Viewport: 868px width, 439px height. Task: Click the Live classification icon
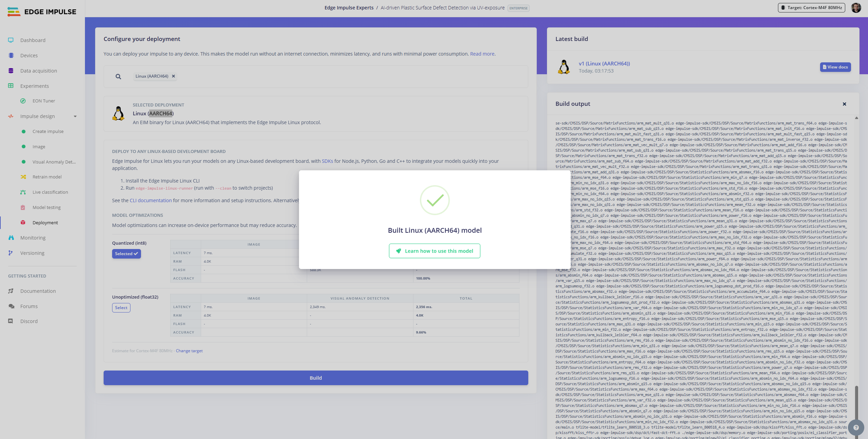23,192
